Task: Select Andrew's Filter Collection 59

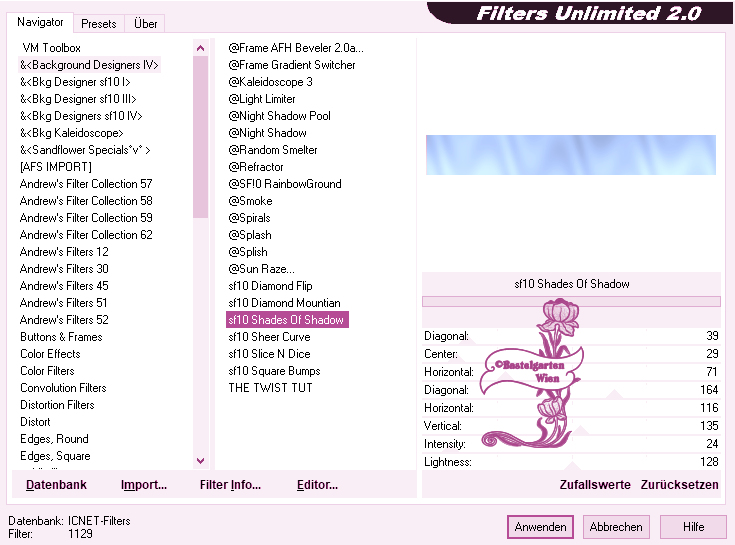Action: (86, 218)
